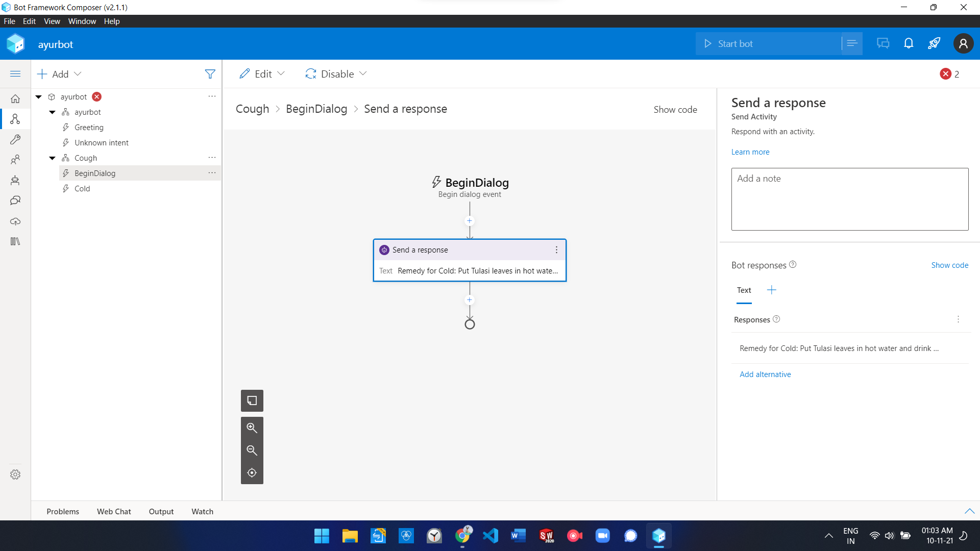Open the Edit dropdown in the toolbar

(262, 74)
